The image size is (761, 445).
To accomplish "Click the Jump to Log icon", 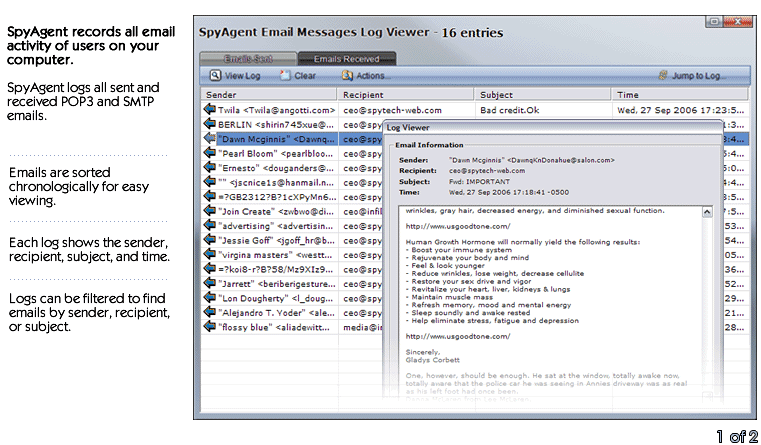I will point(663,75).
